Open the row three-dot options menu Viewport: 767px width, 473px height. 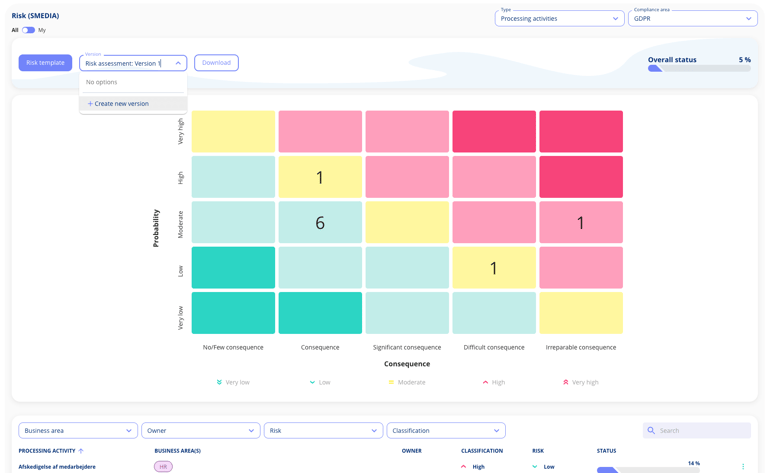743,467
